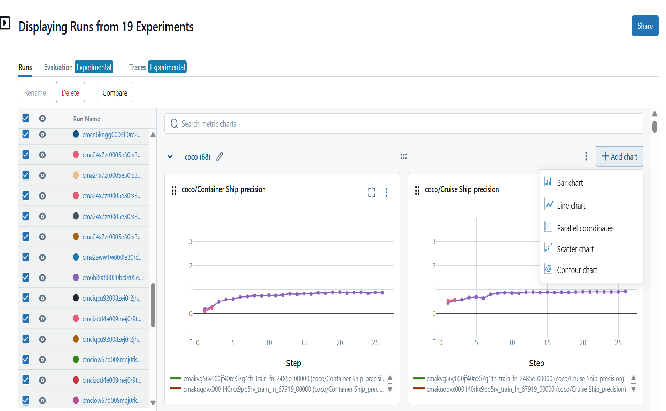Collapse the coco chart section chevron

click(x=170, y=157)
